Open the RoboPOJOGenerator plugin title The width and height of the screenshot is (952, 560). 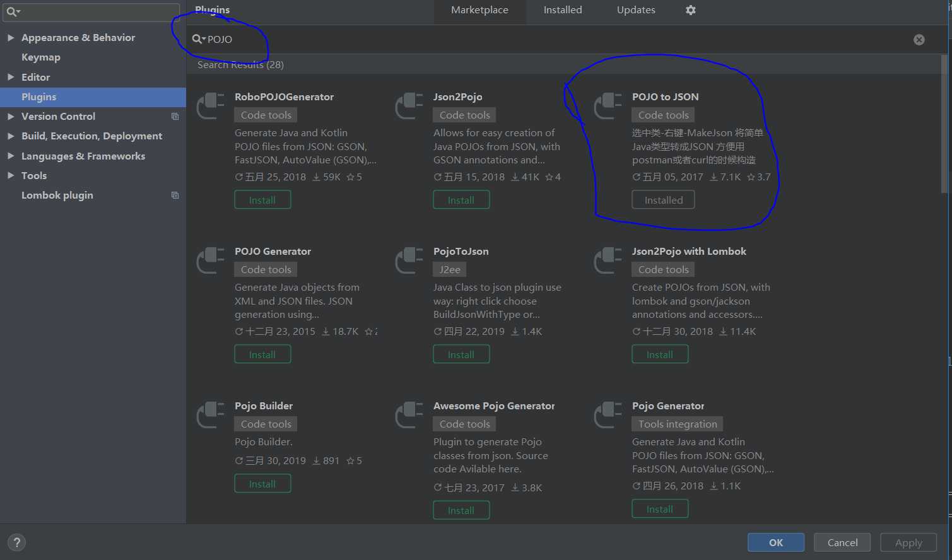(284, 97)
